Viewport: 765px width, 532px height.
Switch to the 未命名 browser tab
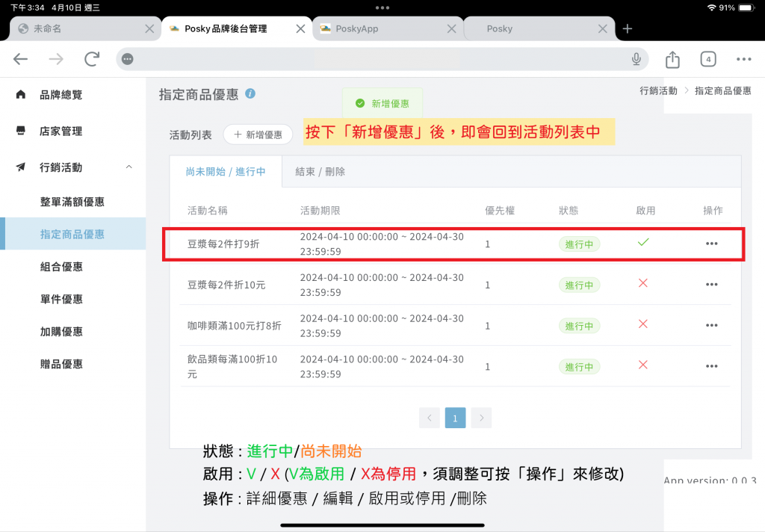click(85, 29)
